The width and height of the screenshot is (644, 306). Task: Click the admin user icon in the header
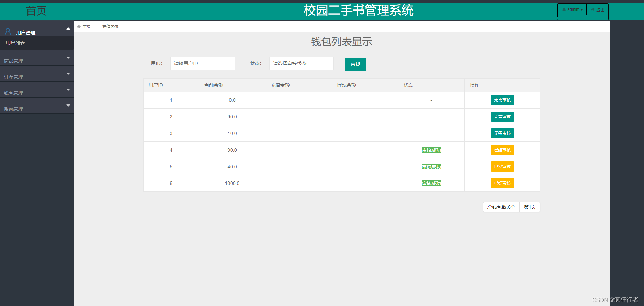(564, 9)
